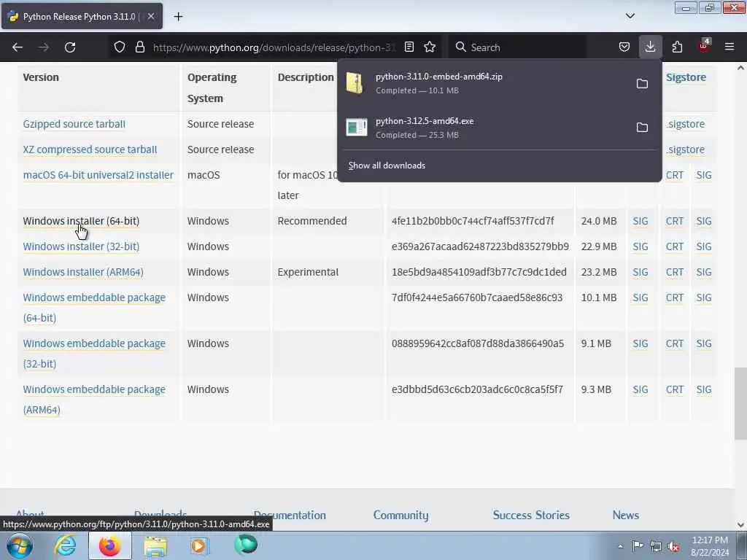The image size is (747, 560).
Task: Click the page vertical scrollbar thumb
Action: [740, 403]
